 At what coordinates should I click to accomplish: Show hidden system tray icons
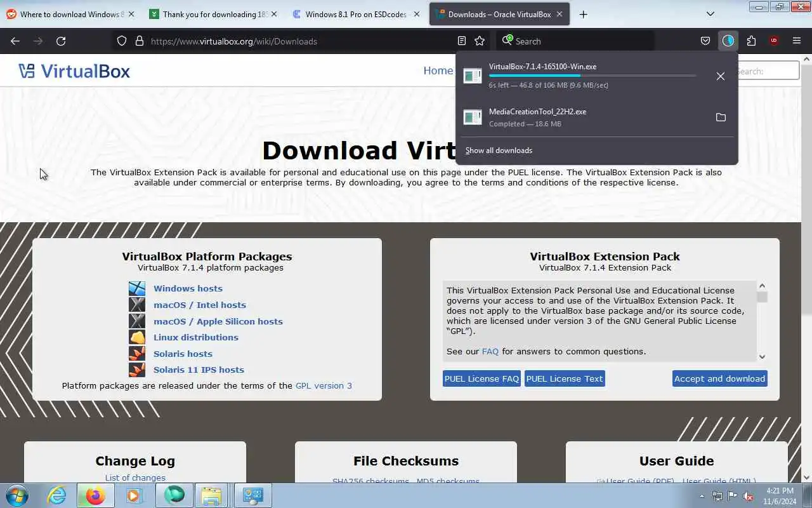pos(702,496)
